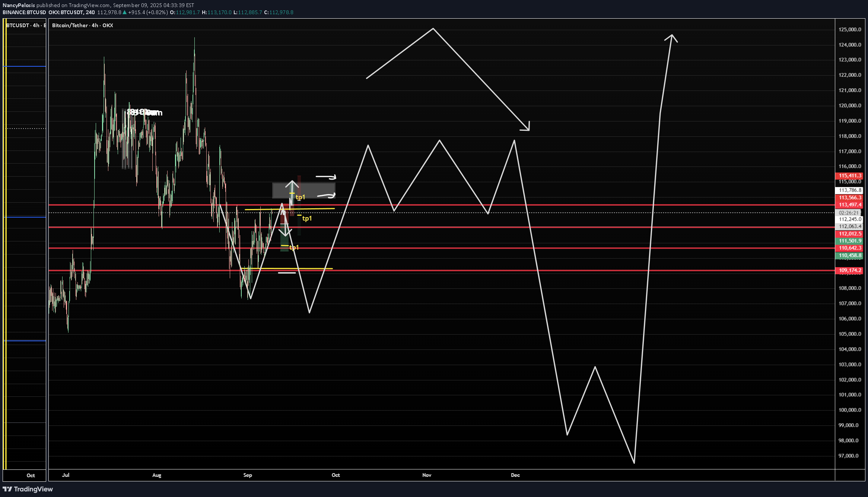Click the 115,411.3 red price tag
This screenshot has height=497, width=868.
pyautogui.click(x=849, y=176)
